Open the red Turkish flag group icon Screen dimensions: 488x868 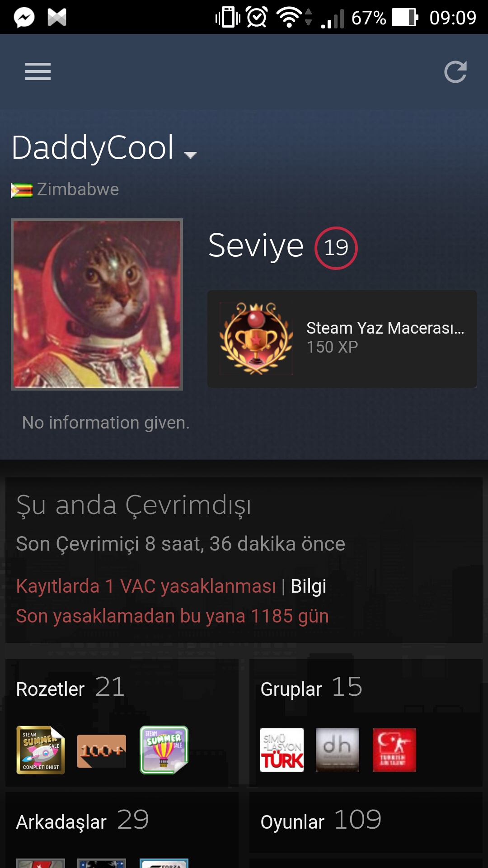click(x=394, y=750)
